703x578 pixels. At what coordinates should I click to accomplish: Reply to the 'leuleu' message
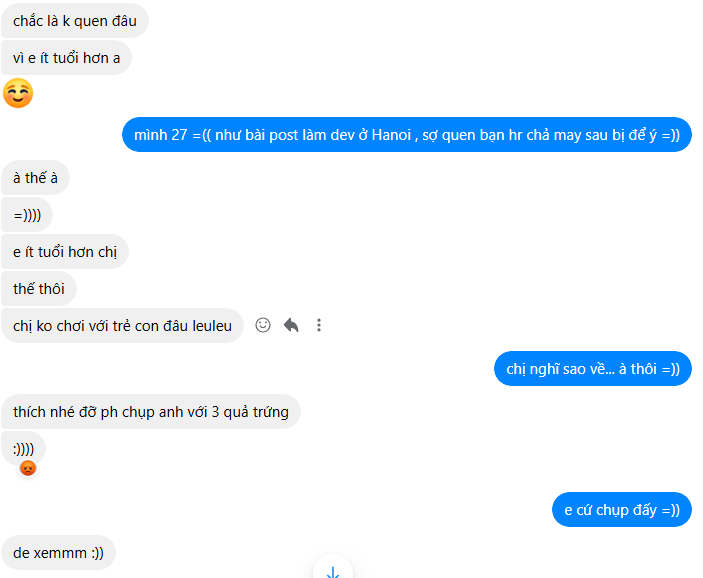(291, 325)
